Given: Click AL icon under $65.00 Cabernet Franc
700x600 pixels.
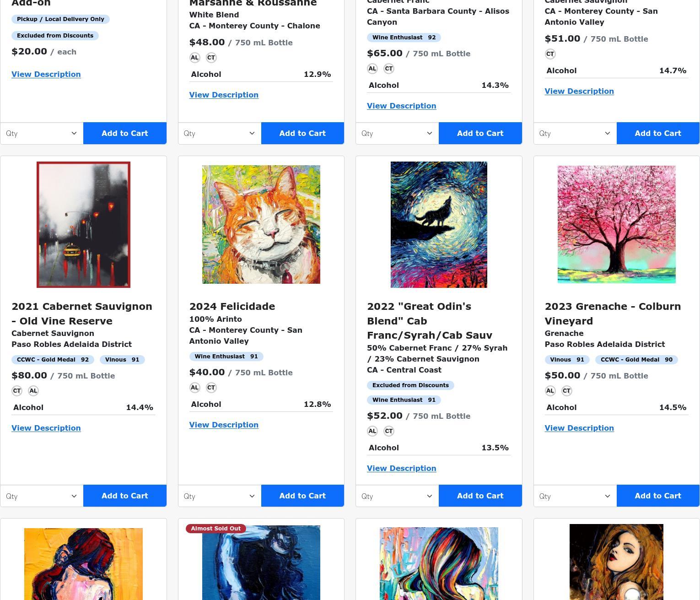Looking at the screenshot, I should pos(372,69).
